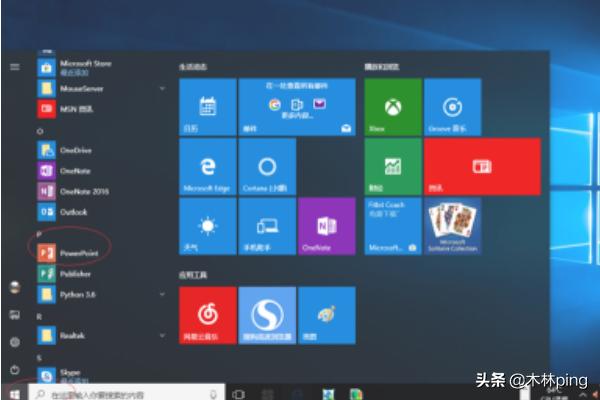Launch Microsoft Store from the app list

(77, 68)
